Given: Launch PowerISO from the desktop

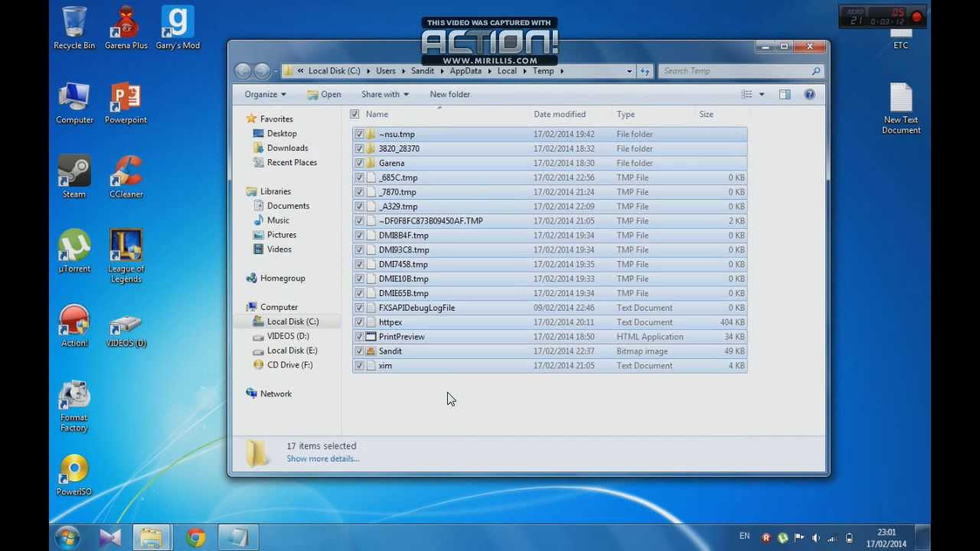Looking at the screenshot, I should click(74, 474).
